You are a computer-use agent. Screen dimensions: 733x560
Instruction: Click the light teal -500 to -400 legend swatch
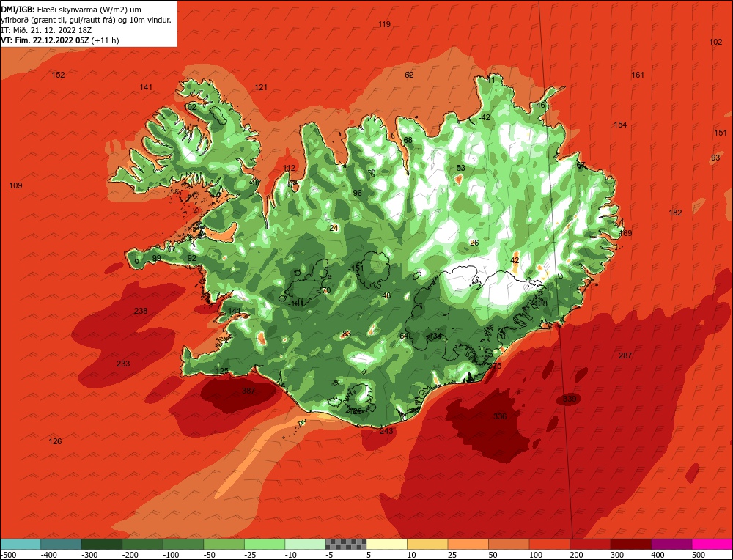pos(21,544)
